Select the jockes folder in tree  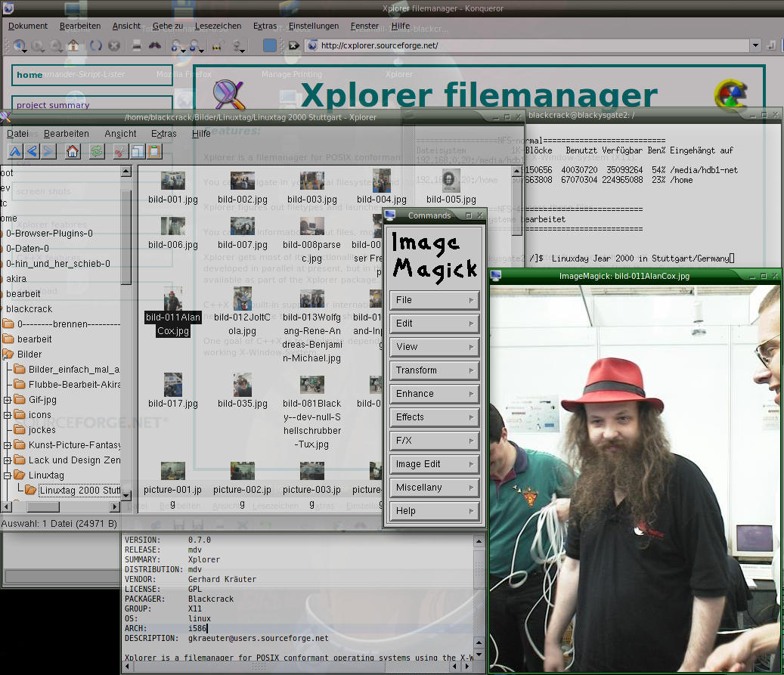(42, 430)
